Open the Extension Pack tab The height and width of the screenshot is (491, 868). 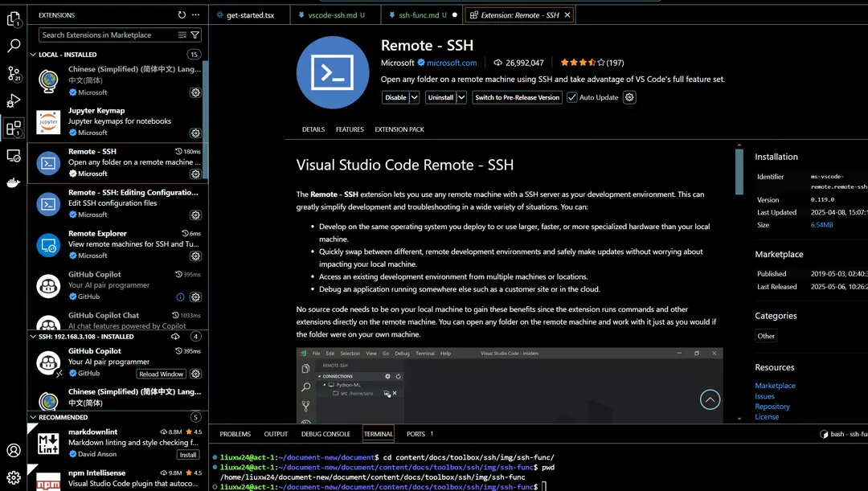(x=399, y=129)
